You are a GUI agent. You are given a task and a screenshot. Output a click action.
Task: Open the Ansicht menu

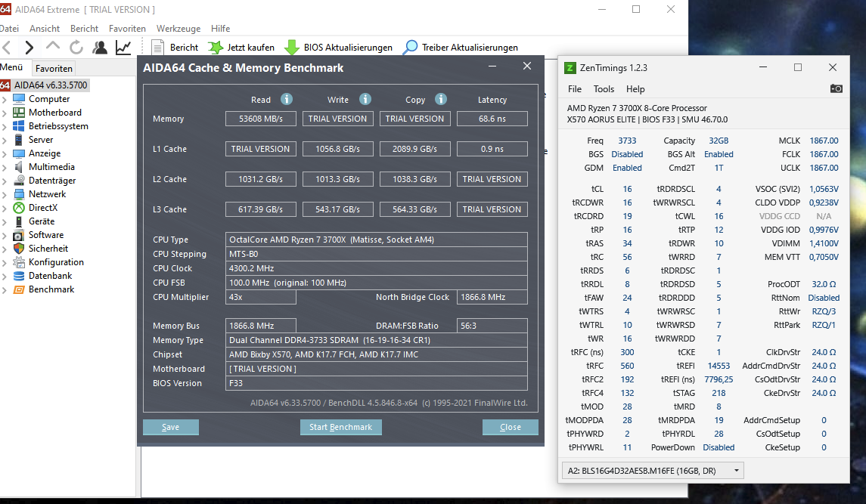coord(44,28)
